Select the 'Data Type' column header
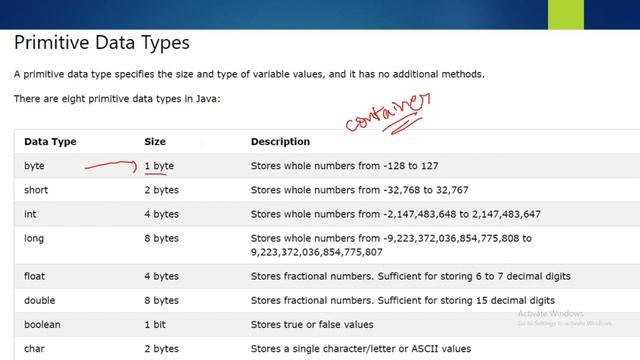This screenshot has height=360, width=640. click(x=50, y=142)
